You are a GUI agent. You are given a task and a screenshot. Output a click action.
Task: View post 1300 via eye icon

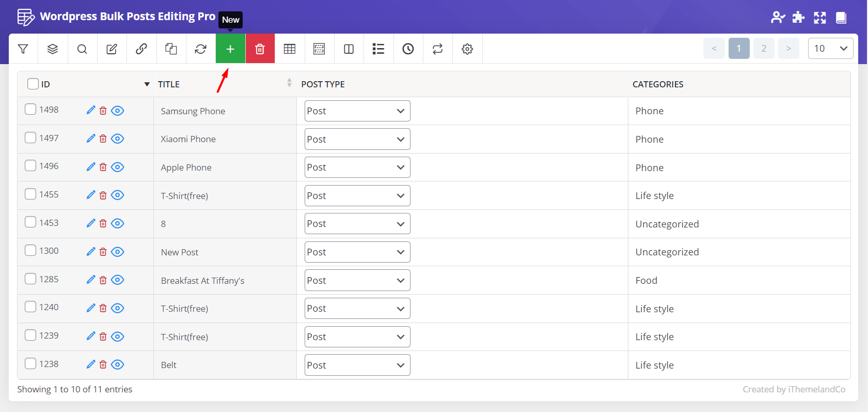(x=118, y=252)
